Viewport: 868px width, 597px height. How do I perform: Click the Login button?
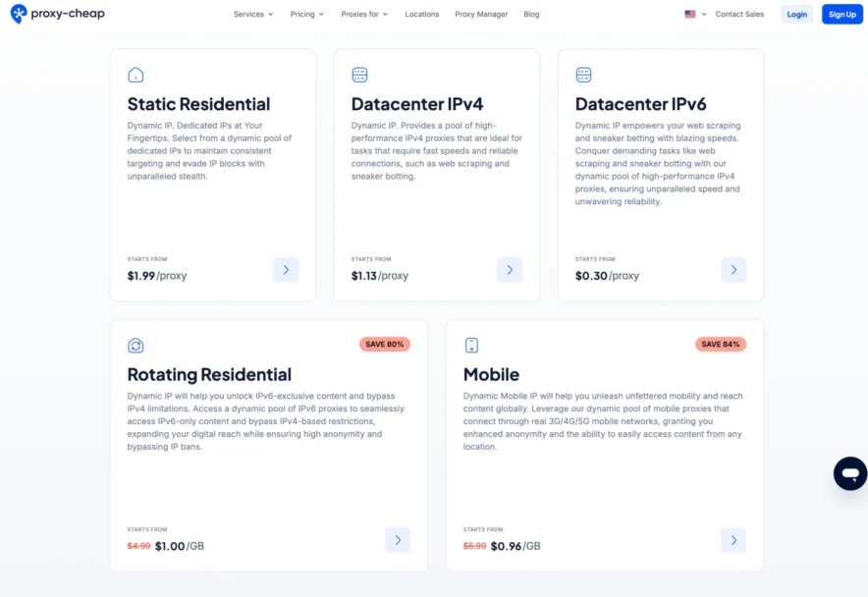(796, 14)
